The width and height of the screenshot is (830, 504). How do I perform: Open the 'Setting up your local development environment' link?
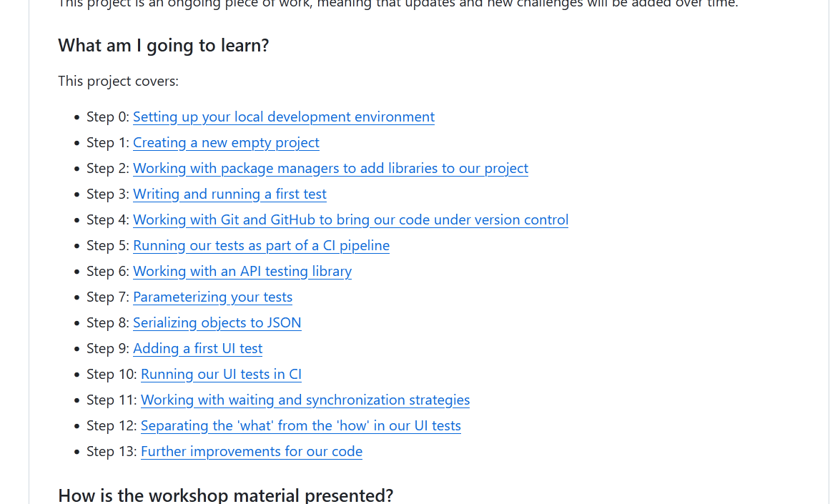[284, 117]
